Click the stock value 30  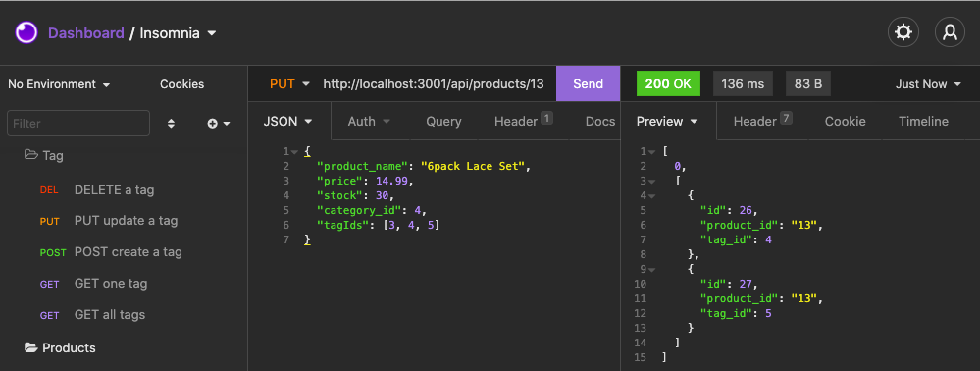click(x=382, y=196)
